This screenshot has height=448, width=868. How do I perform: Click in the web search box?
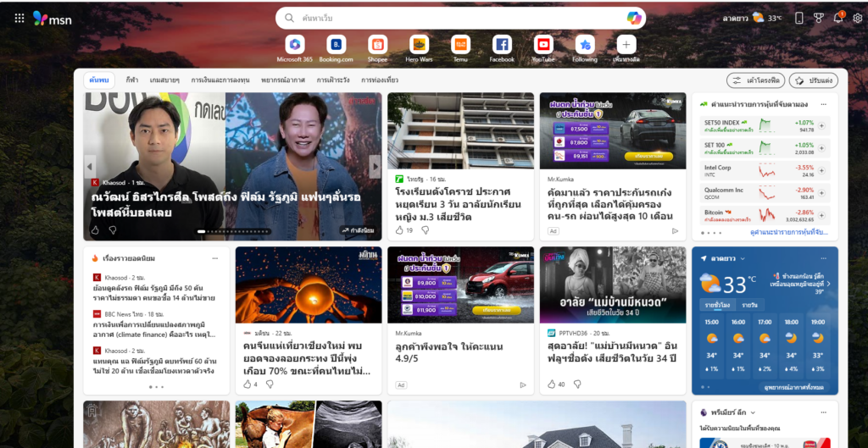pyautogui.click(x=458, y=18)
